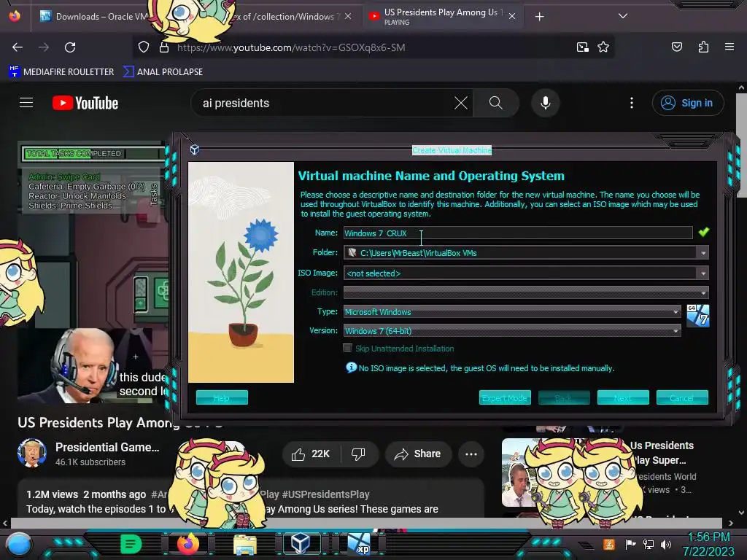Expand the ISO Image dropdown
Screen dimensions: 747x560
(x=703, y=273)
